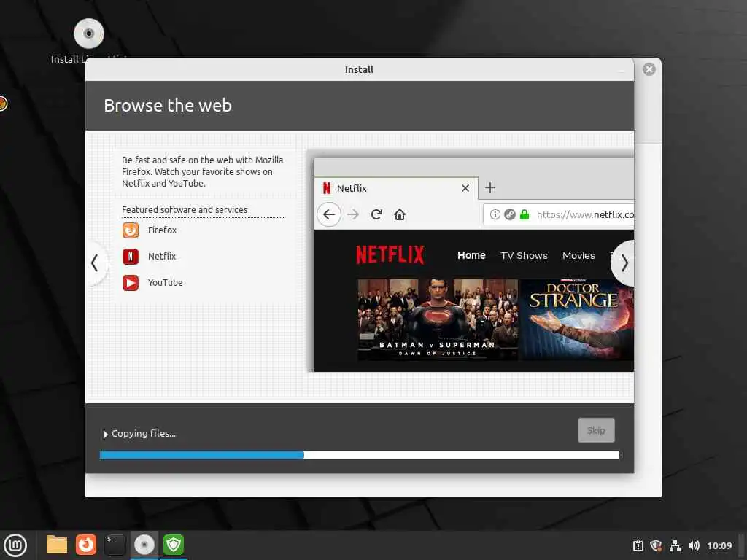747x560 pixels.
Task: Click the Firefox icon in featured software list
Action: pyautogui.click(x=131, y=230)
